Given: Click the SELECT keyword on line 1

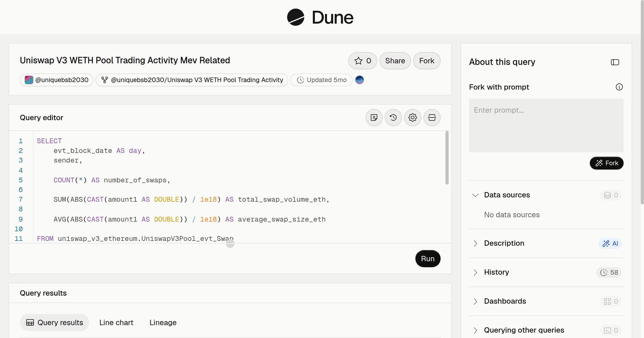Looking at the screenshot, I should click(x=49, y=141).
